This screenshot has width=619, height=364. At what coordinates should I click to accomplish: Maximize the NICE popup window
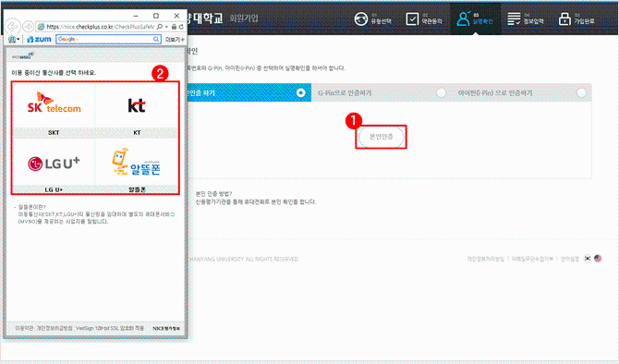[x=156, y=16]
